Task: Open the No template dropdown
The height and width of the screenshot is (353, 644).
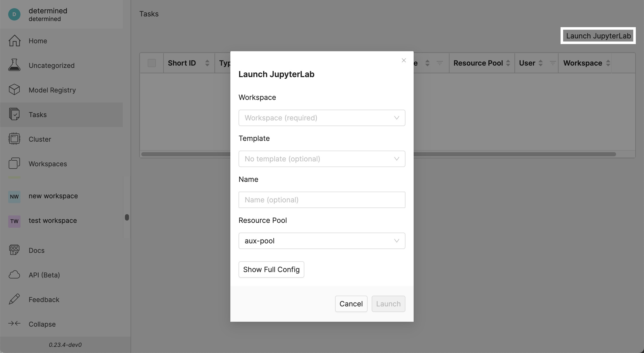Action: [x=322, y=159]
